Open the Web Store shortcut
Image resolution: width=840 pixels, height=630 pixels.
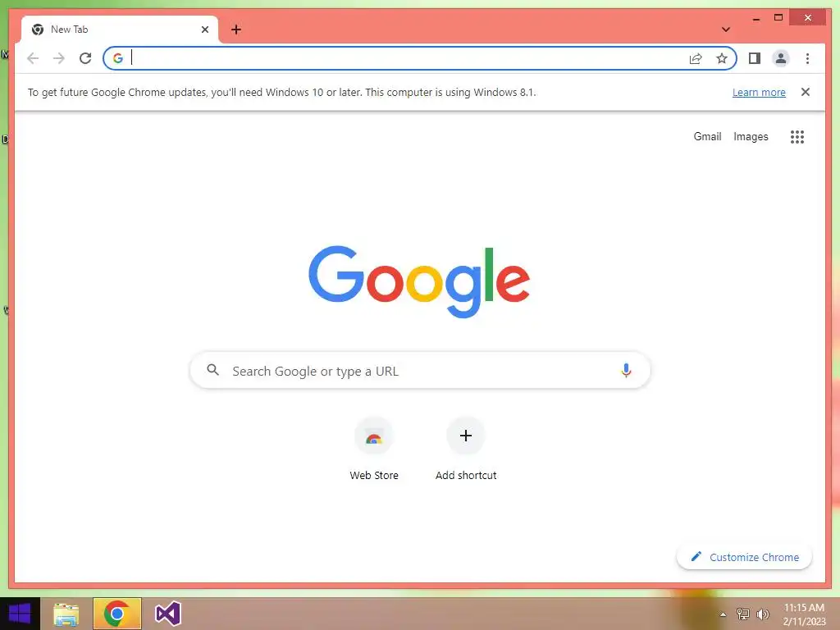[x=374, y=450]
